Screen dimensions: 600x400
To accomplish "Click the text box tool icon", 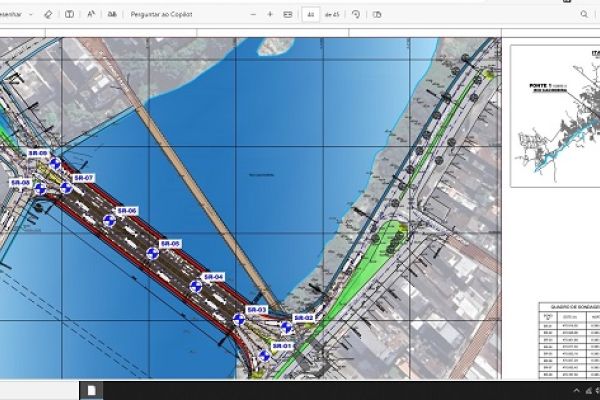I will coord(69,15).
